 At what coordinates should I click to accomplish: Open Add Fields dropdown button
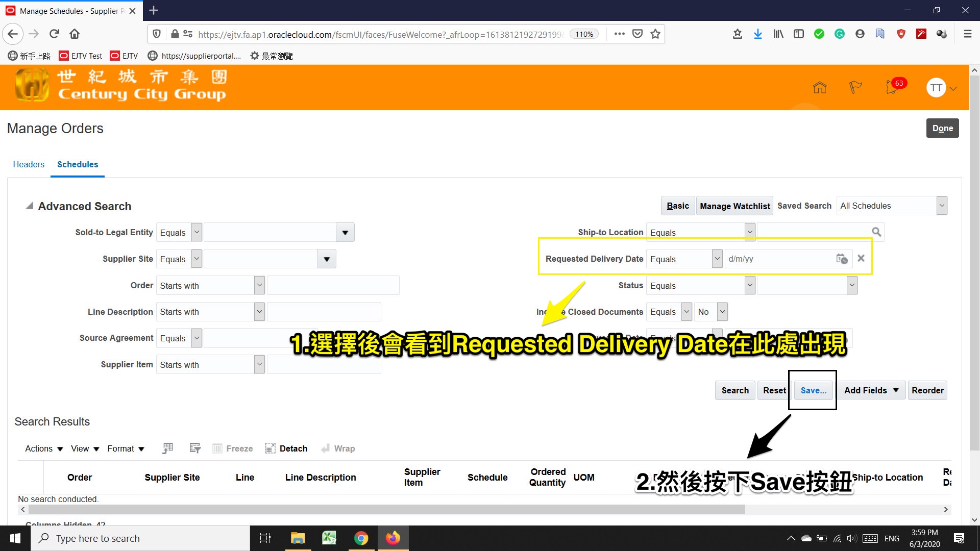(871, 390)
